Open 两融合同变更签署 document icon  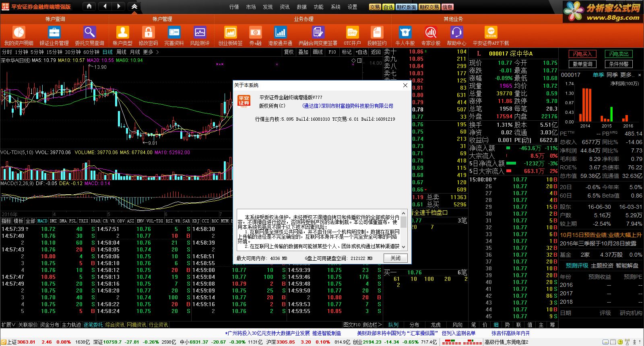click(x=318, y=32)
